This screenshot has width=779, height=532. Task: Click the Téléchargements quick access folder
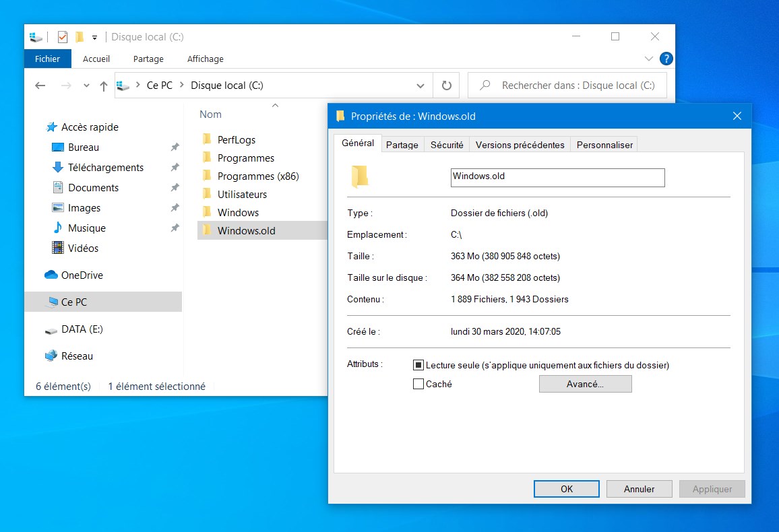point(105,167)
